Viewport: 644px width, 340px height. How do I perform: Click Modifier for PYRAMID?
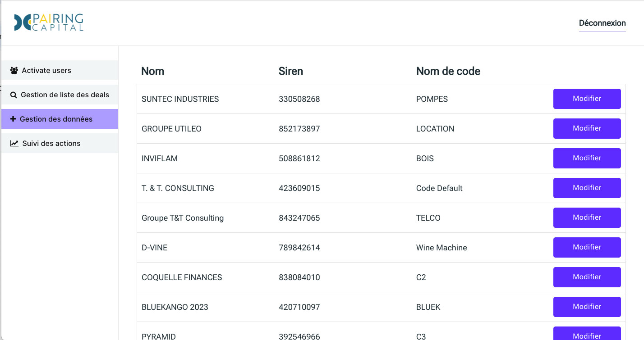point(587,333)
